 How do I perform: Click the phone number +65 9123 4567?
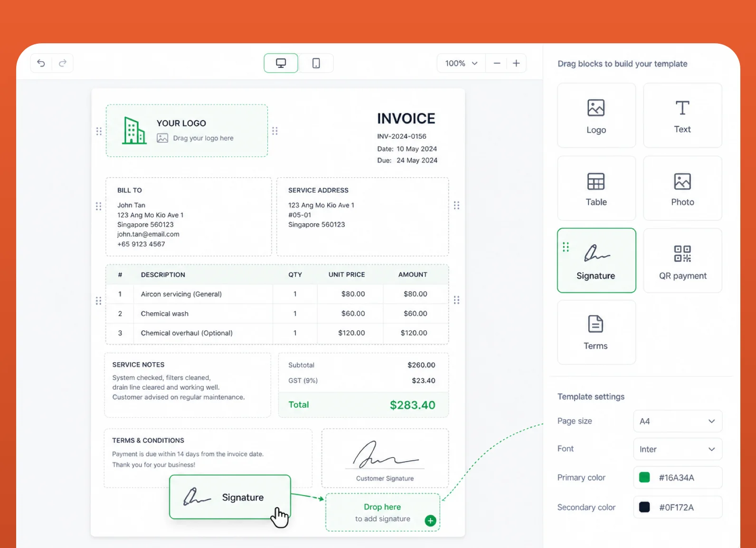click(x=141, y=244)
